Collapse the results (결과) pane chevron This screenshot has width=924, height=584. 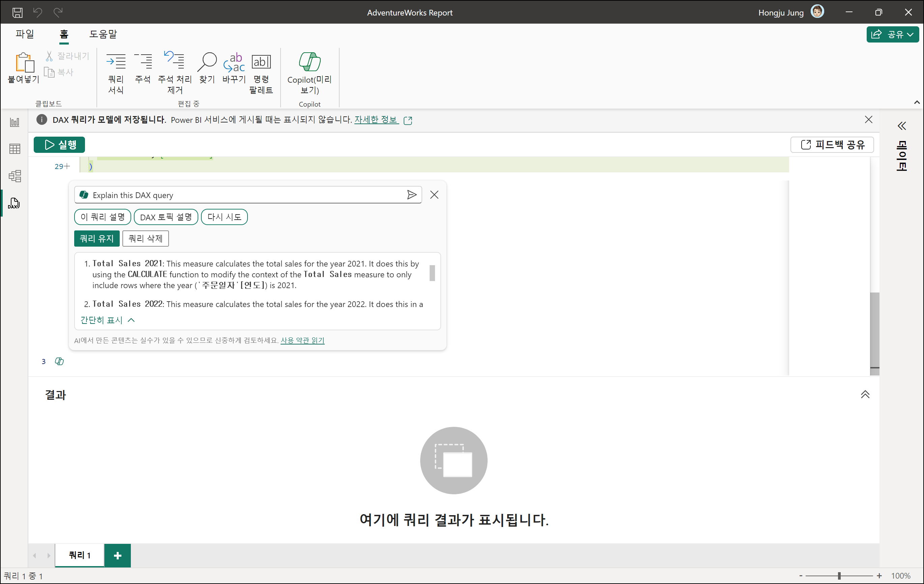(x=865, y=394)
